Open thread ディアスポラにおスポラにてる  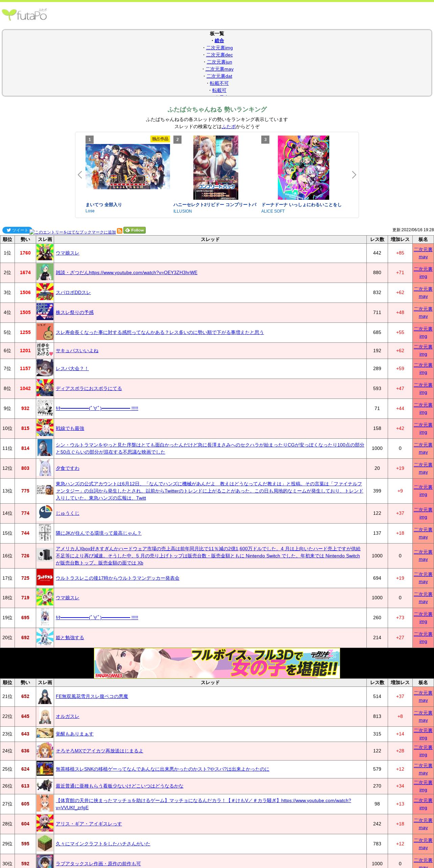click(x=89, y=388)
